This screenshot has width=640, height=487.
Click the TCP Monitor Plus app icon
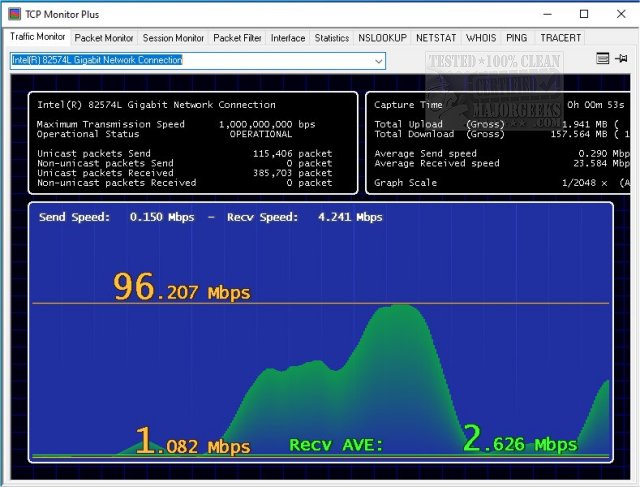point(15,15)
